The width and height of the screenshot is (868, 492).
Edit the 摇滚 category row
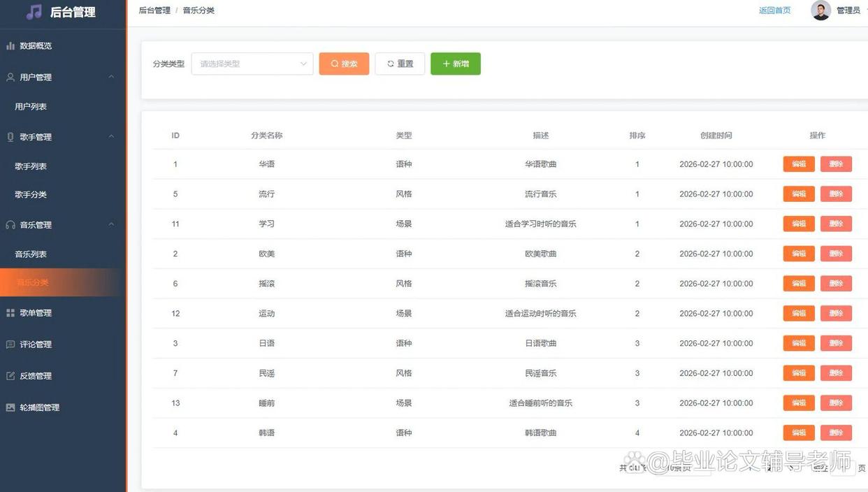pyautogui.click(x=799, y=284)
